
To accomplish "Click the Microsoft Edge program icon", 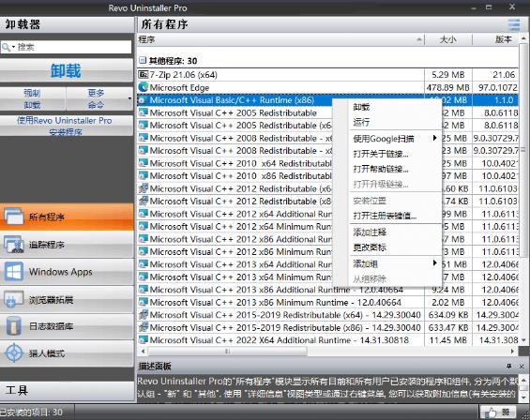I will pos(143,87).
